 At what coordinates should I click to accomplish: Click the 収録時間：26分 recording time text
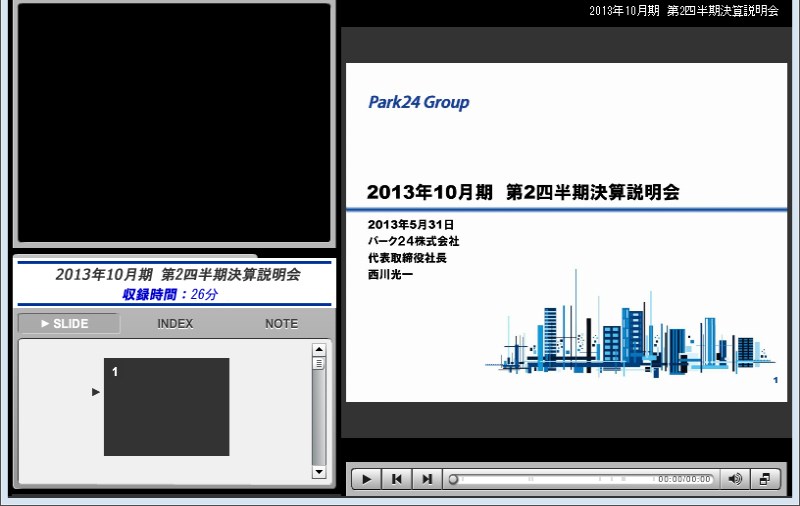[x=170, y=294]
